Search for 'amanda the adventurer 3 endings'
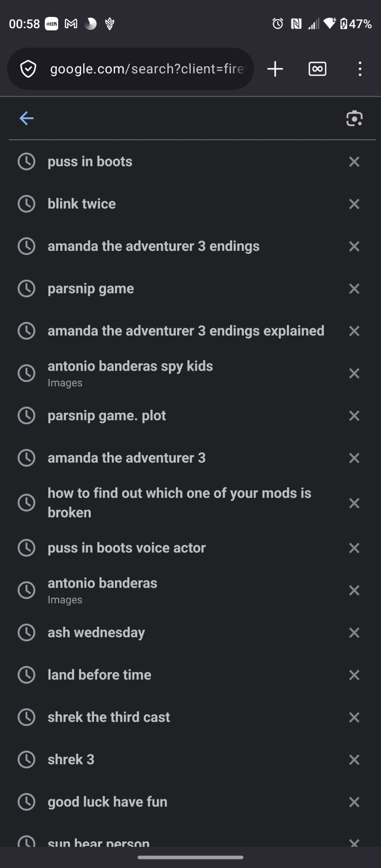This screenshot has width=381, height=868. [154, 246]
